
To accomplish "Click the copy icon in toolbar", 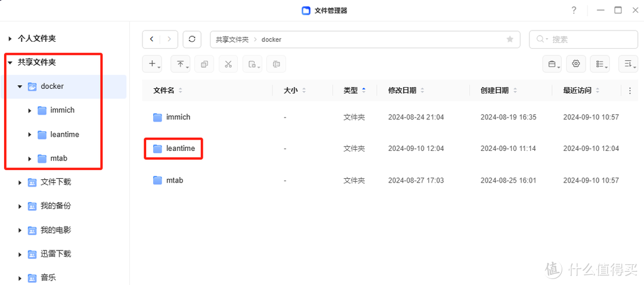I will pos(204,64).
